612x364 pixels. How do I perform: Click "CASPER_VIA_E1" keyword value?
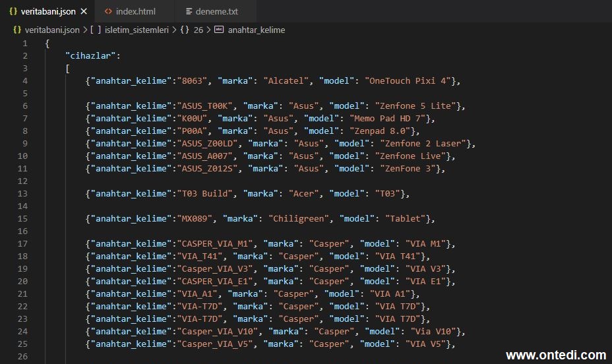coord(215,281)
